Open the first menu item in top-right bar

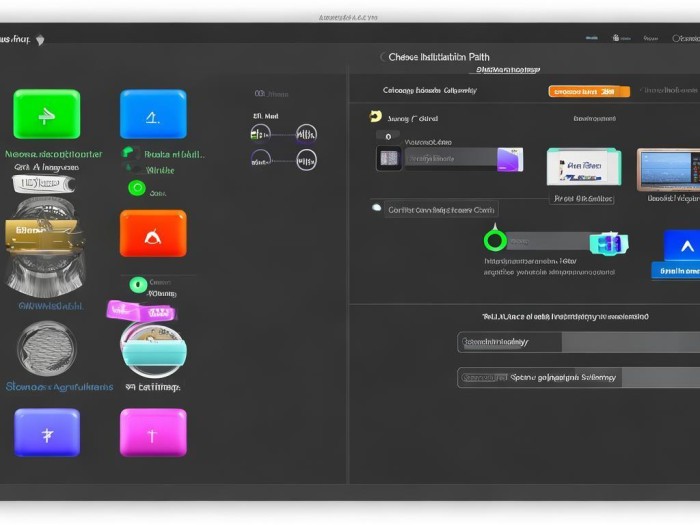591,38
